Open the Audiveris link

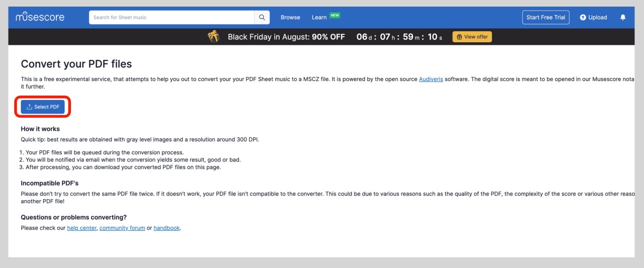[431, 79]
